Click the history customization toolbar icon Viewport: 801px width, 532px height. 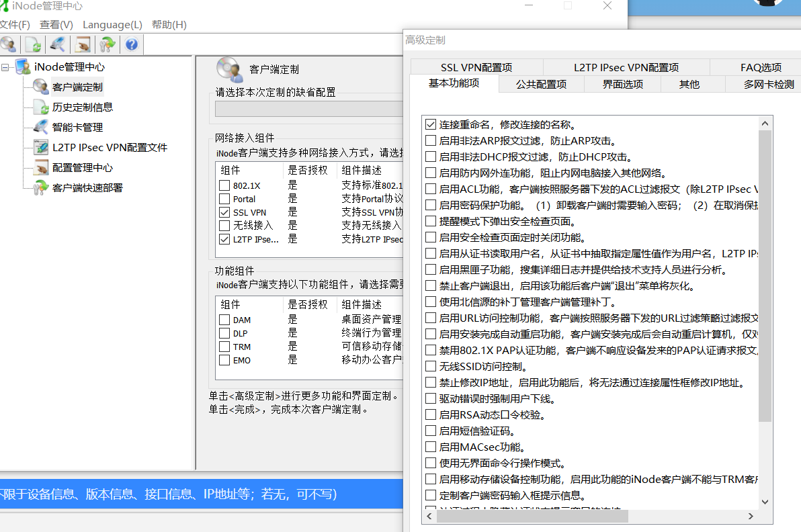coord(33,45)
